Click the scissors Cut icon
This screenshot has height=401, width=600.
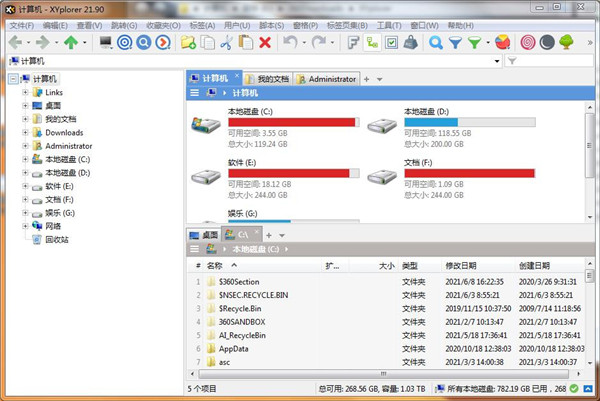coord(226,42)
